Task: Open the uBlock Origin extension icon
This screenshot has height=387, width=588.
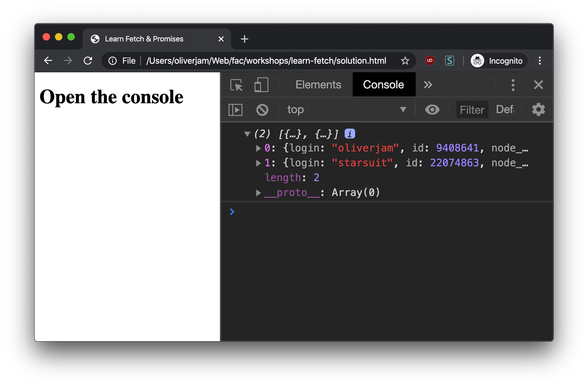Action: pyautogui.click(x=430, y=61)
